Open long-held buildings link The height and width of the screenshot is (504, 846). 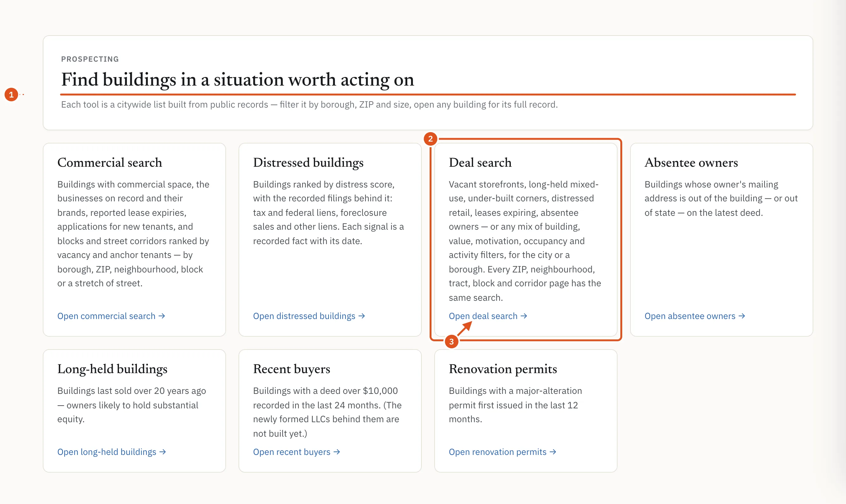coord(111,452)
